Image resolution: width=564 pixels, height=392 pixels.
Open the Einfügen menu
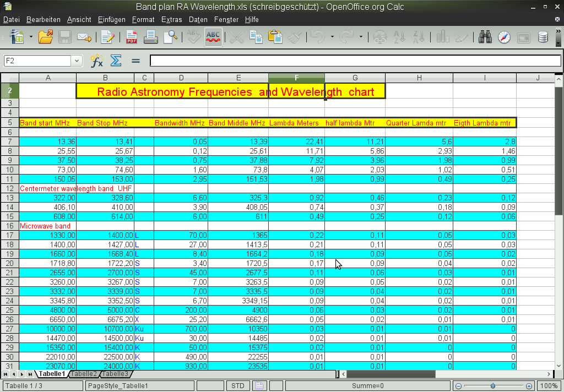tap(111, 19)
